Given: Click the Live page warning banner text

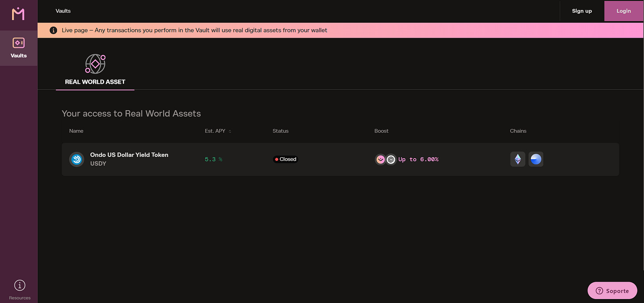Looking at the screenshot, I should 195,31.
